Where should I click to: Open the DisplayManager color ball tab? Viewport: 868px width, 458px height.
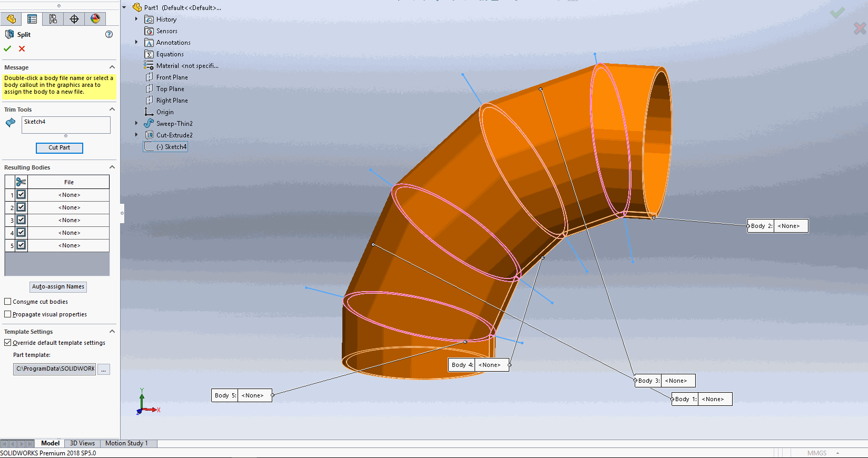[95, 19]
